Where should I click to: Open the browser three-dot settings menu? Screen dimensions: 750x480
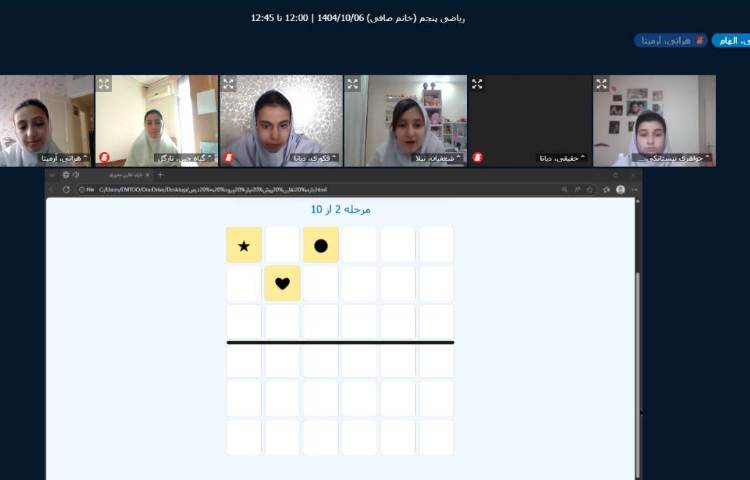tap(634, 189)
